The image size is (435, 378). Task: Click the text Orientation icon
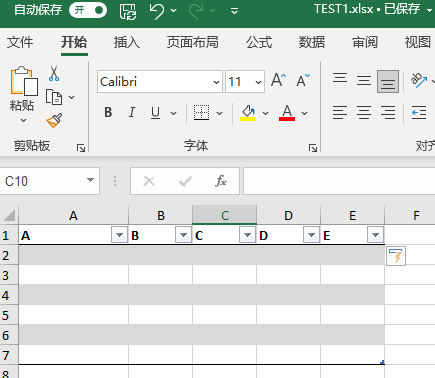click(x=419, y=80)
